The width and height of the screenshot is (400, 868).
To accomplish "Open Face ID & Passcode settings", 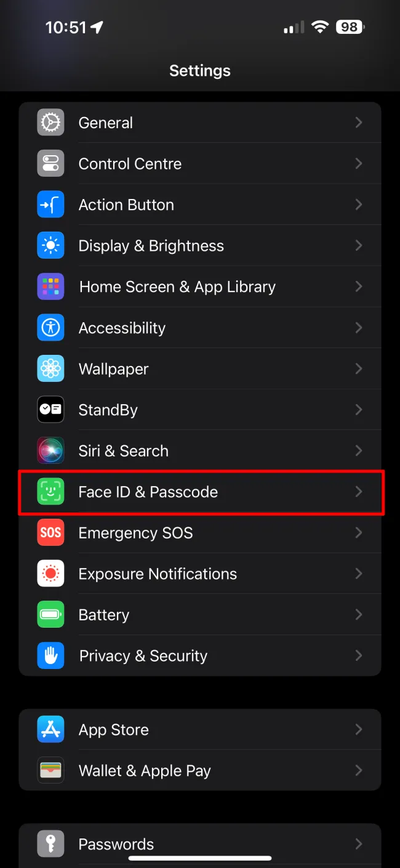I will coord(201,492).
